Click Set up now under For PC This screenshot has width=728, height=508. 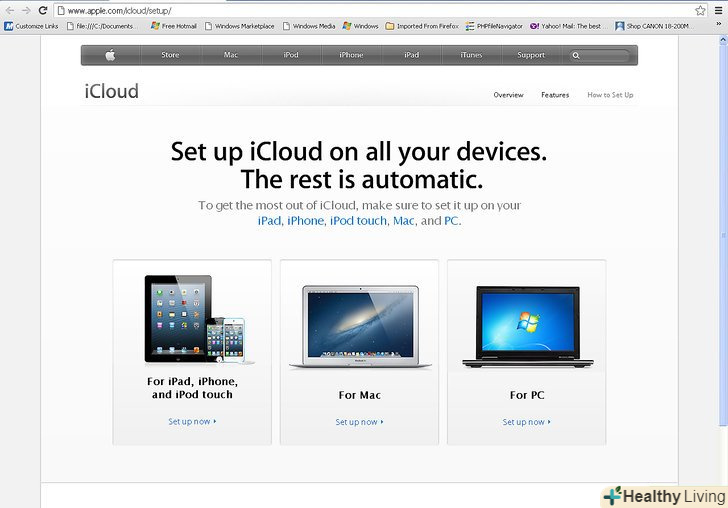point(526,422)
